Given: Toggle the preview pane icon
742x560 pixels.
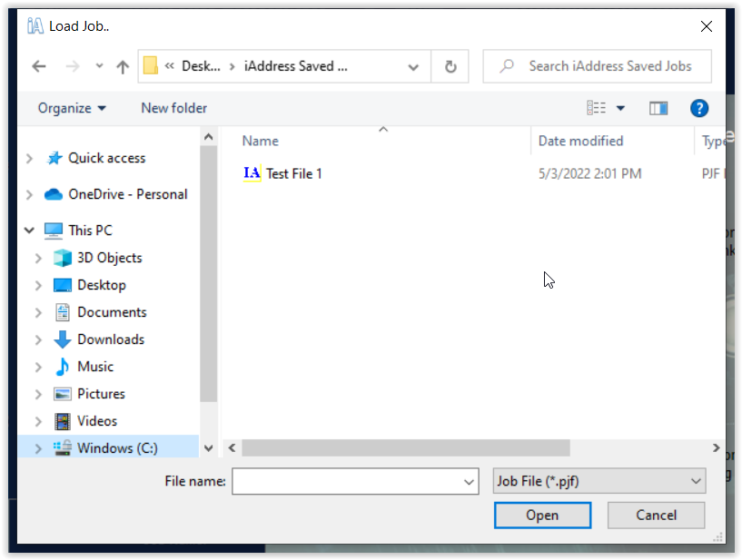Looking at the screenshot, I should (x=658, y=108).
